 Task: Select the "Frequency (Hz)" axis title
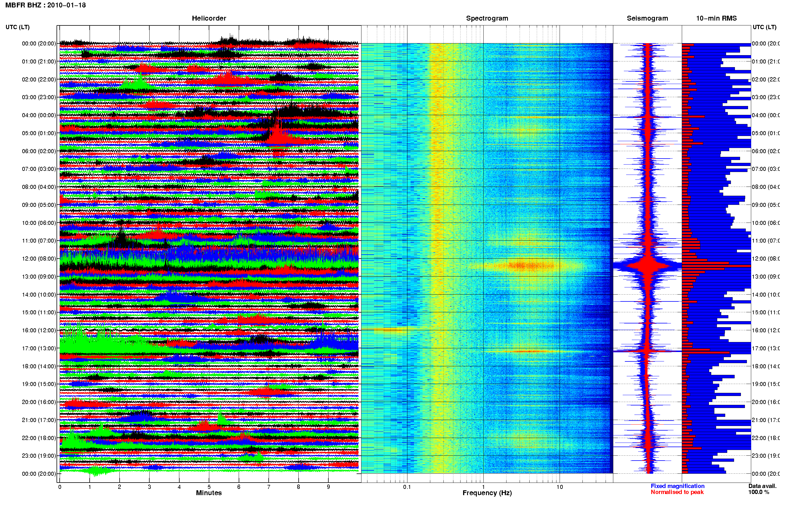point(487,493)
